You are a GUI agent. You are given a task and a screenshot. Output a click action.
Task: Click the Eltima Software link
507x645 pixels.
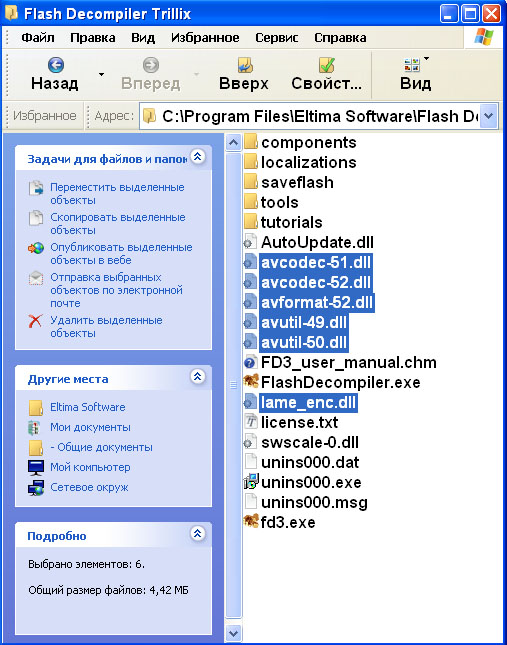pos(88,407)
